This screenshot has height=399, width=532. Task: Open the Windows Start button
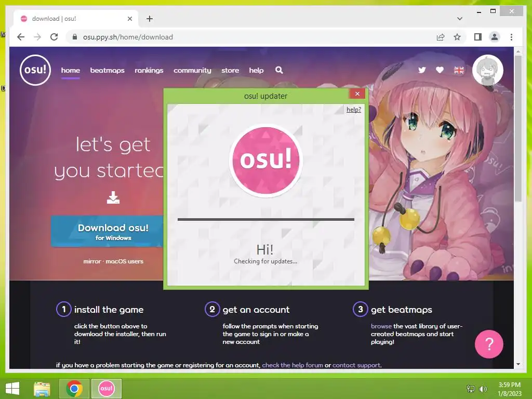point(12,389)
